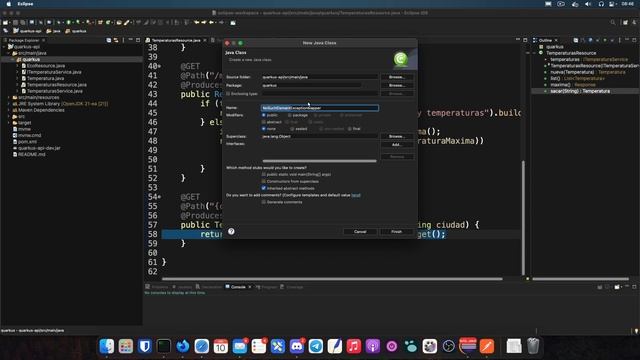Check the abstract modifier checkbox
The height and width of the screenshot is (360, 640).
(x=264, y=122)
